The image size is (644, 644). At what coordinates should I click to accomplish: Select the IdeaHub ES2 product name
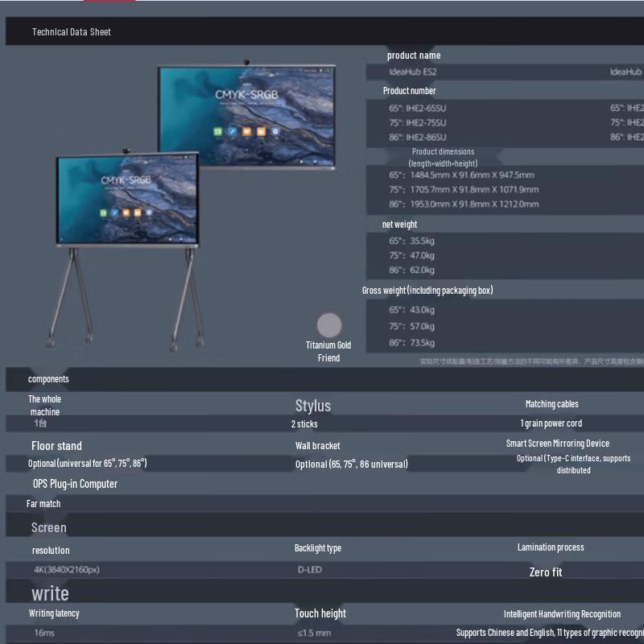coord(413,72)
